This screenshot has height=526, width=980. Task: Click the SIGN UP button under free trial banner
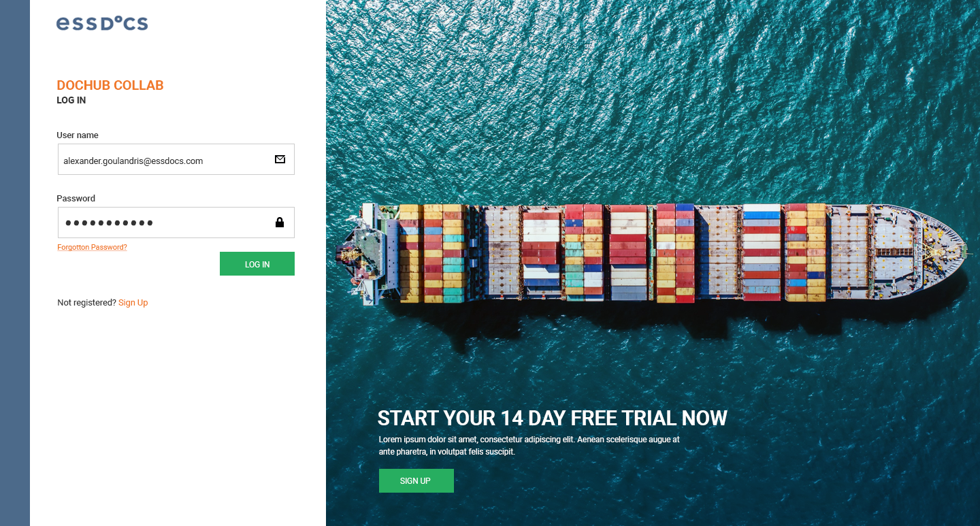coord(416,480)
